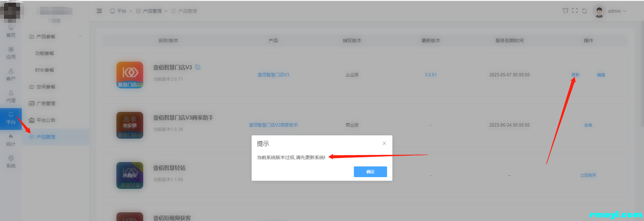Viewport: 644px width, 221px height.
Task: Click 壹佰短视频获客 product title
Action: coord(172,218)
